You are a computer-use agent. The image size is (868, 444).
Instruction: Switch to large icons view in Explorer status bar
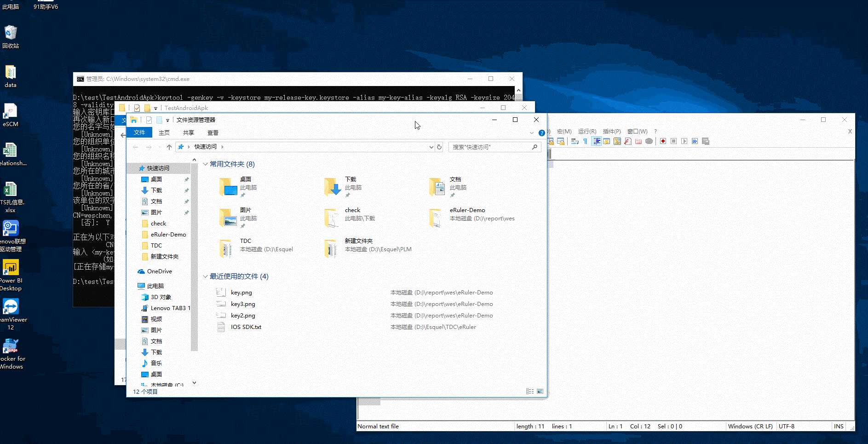pos(540,392)
